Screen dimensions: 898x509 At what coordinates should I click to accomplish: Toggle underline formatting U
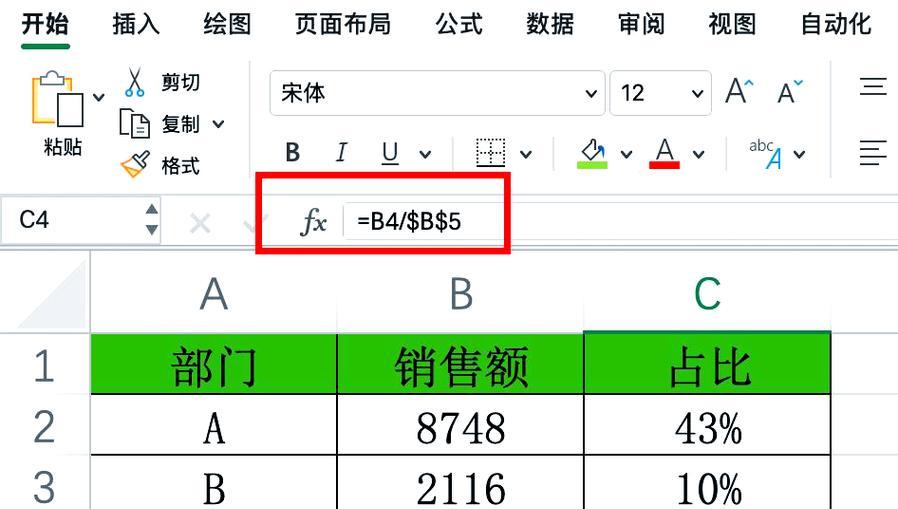(390, 153)
